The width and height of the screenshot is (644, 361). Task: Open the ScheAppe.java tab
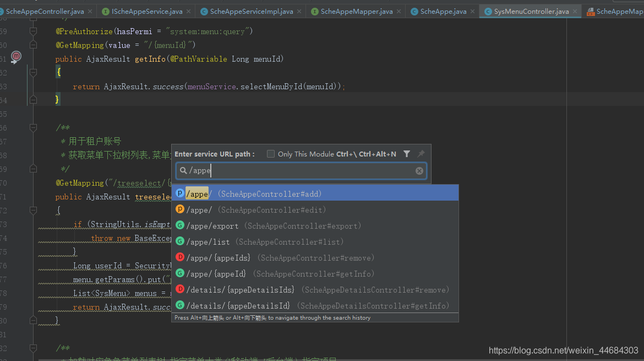443,12
